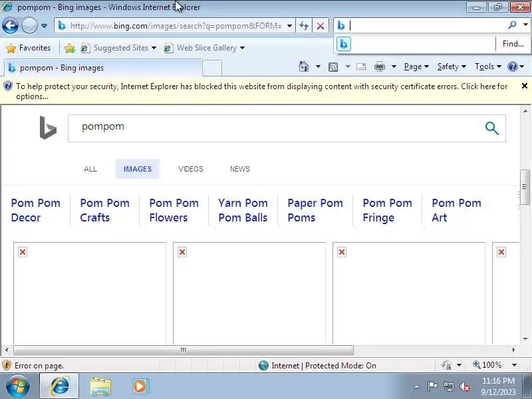Screen dimensions: 532x399
Task: Open Paper Pom Poms suggestion
Action: [x=315, y=210]
